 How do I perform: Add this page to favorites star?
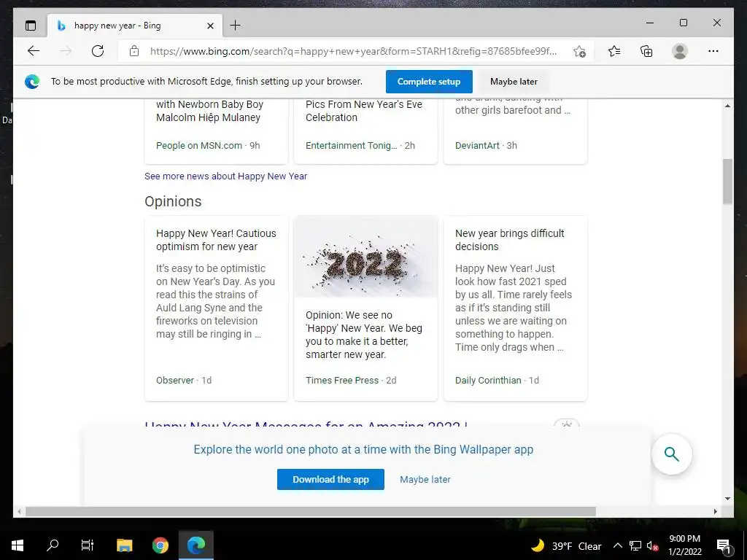[x=579, y=52]
